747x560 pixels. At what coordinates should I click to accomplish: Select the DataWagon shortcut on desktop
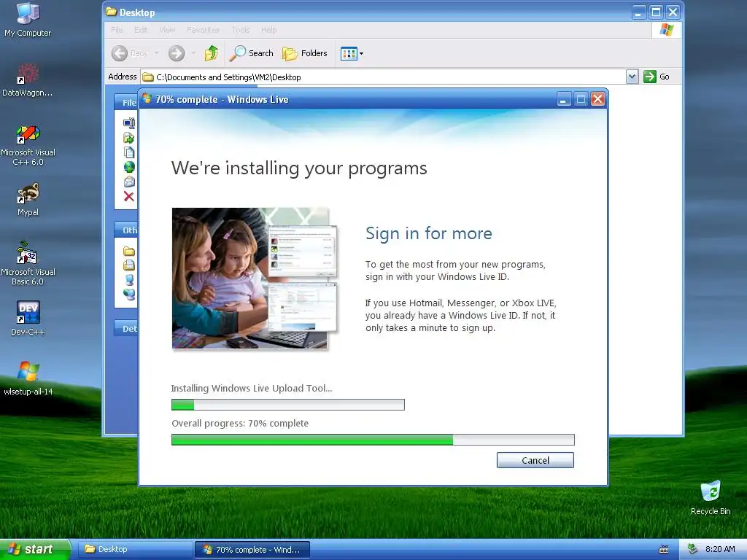coord(28,80)
